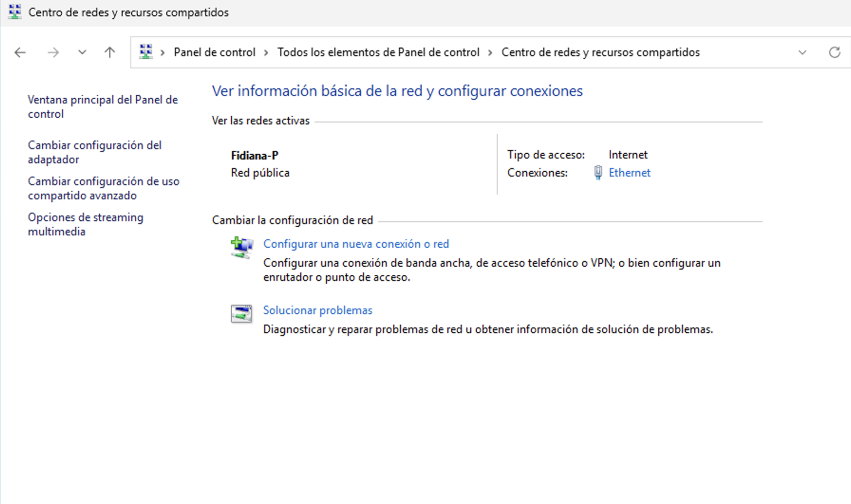The width and height of the screenshot is (851, 504).
Task: Click the 'Red pública' text
Action: click(260, 173)
